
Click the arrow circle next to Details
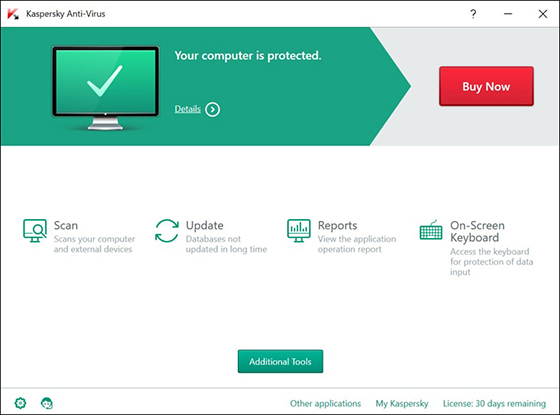(x=213, y=109)
